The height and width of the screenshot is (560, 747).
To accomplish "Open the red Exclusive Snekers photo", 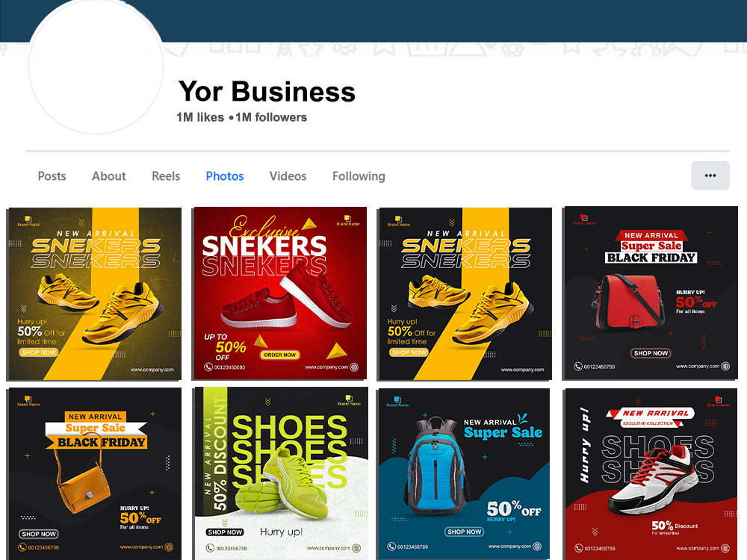I will [279, 293].
